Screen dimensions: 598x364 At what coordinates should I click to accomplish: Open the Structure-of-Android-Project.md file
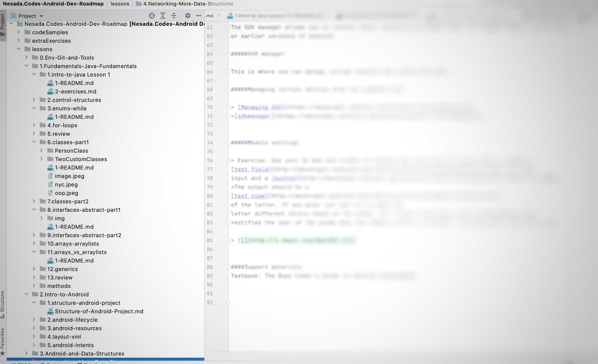[99, 311]
